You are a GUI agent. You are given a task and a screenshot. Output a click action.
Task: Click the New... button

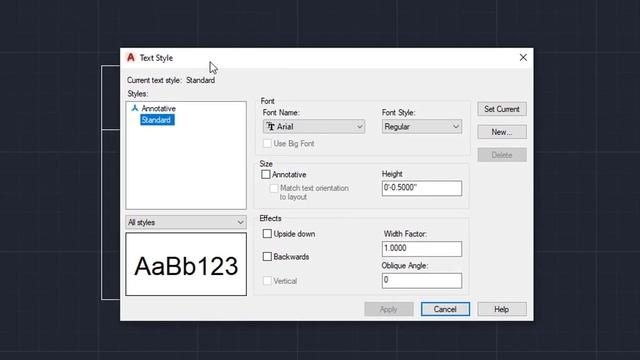coord(502,132)
